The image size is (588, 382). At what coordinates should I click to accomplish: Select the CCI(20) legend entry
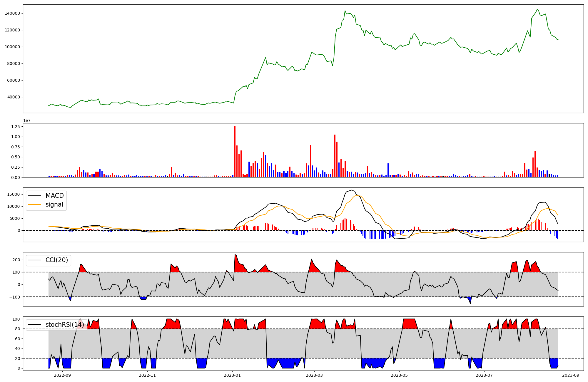coord(56,260)
